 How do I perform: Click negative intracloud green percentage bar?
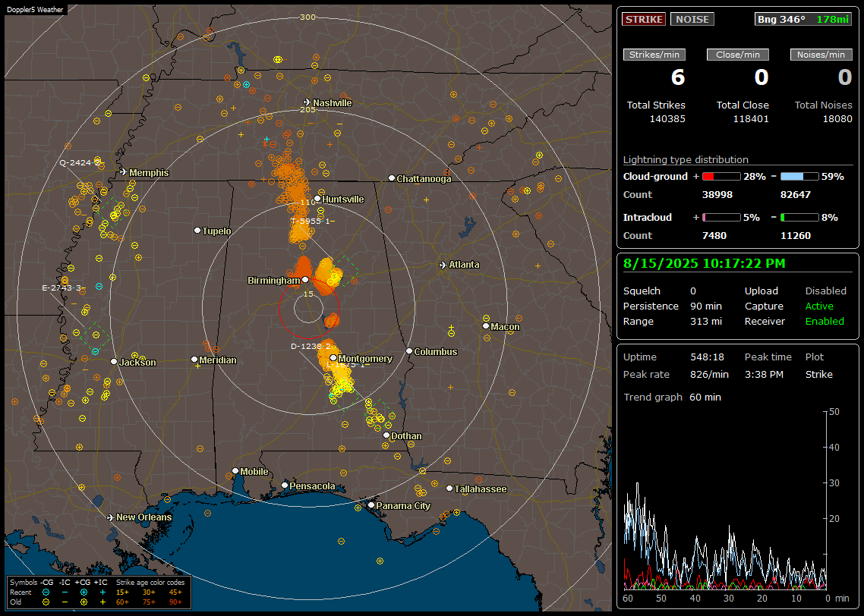pyautogui.click(x=799, y=218)
